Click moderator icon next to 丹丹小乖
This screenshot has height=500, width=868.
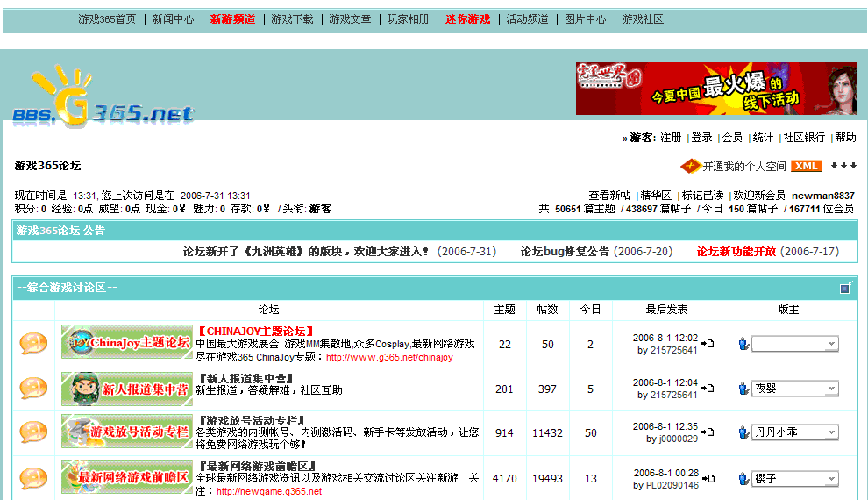(744, 432)
